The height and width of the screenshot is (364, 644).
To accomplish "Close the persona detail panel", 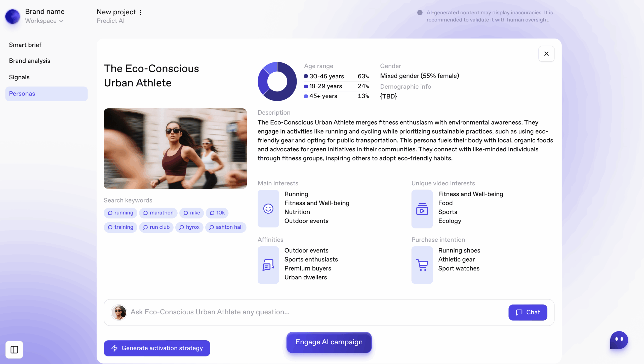I will [546, 54].
